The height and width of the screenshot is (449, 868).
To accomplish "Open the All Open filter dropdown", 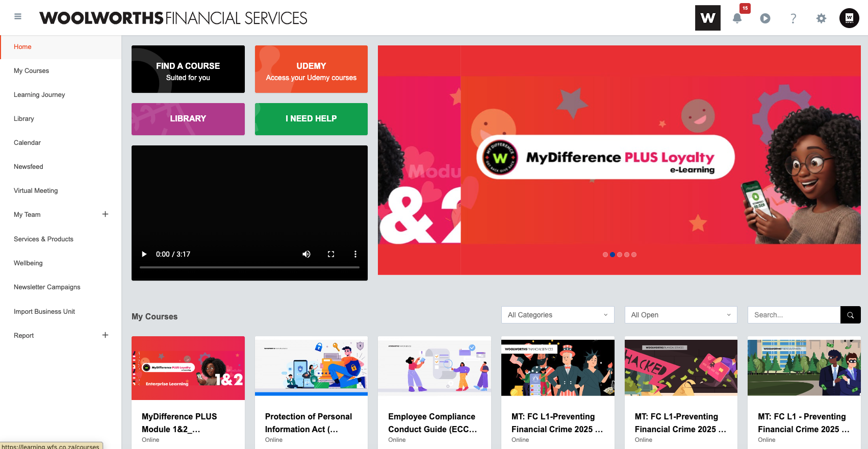I will pyautogui.click(x=681, y=315).
